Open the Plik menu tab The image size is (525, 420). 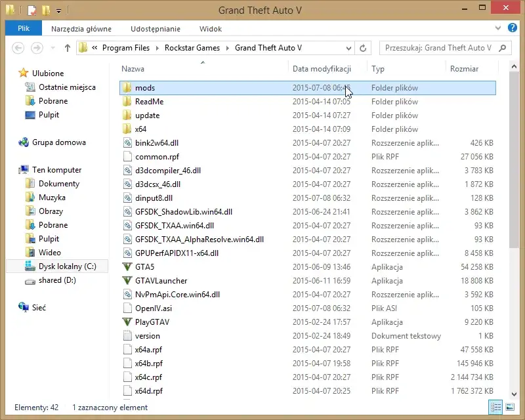[x=24, y=28]
